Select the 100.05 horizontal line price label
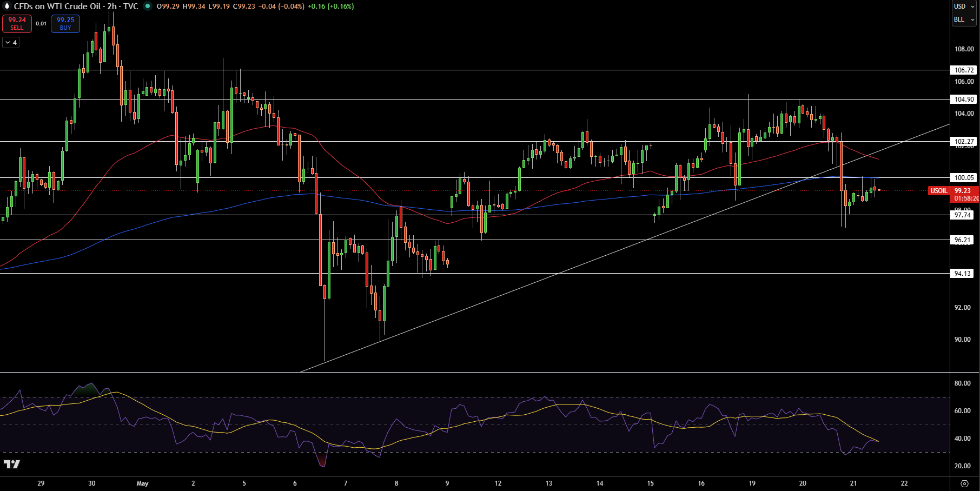The image size is (980, 491). click(964, 178)
